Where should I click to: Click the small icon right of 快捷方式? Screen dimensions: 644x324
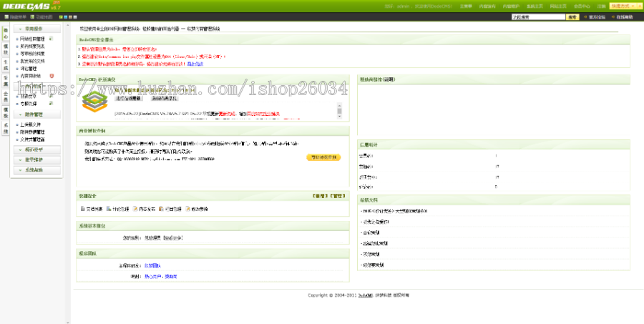tap(639, 6)
